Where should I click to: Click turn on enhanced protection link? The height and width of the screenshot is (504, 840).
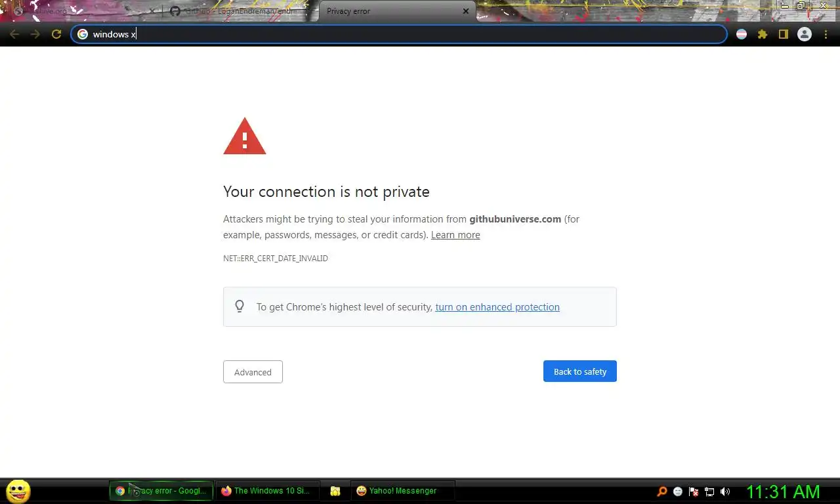497,307
